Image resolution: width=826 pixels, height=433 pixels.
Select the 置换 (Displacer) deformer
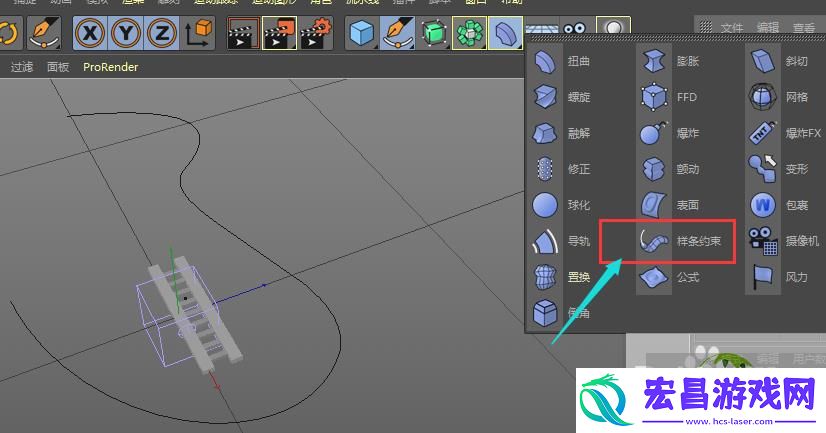tap(561, 277)
